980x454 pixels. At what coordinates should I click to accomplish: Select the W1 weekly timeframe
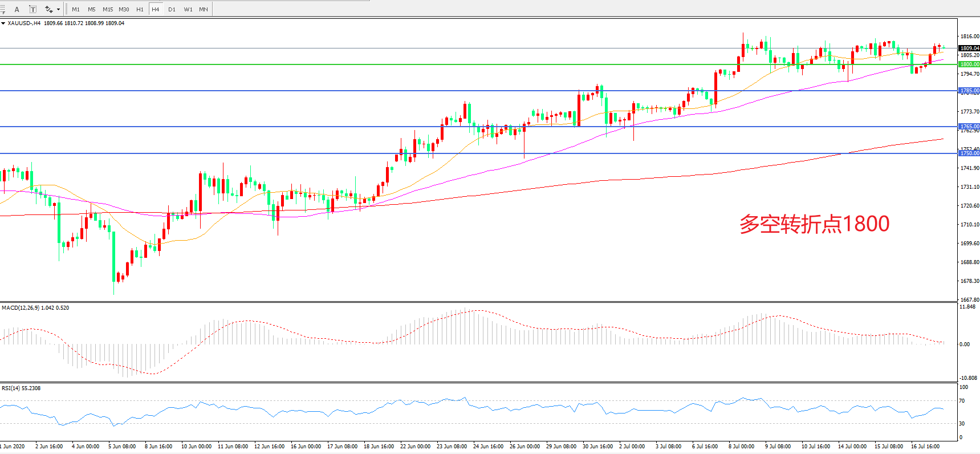pyautogui.click(x=188, y=9)
